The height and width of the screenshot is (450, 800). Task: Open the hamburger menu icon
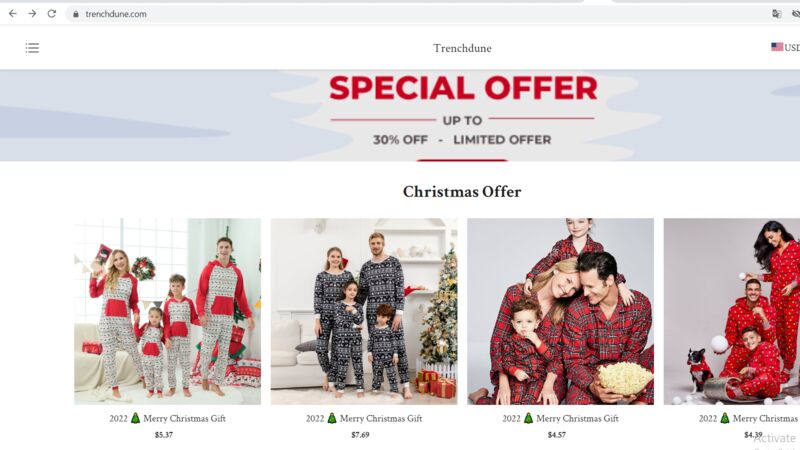[32, 48]
